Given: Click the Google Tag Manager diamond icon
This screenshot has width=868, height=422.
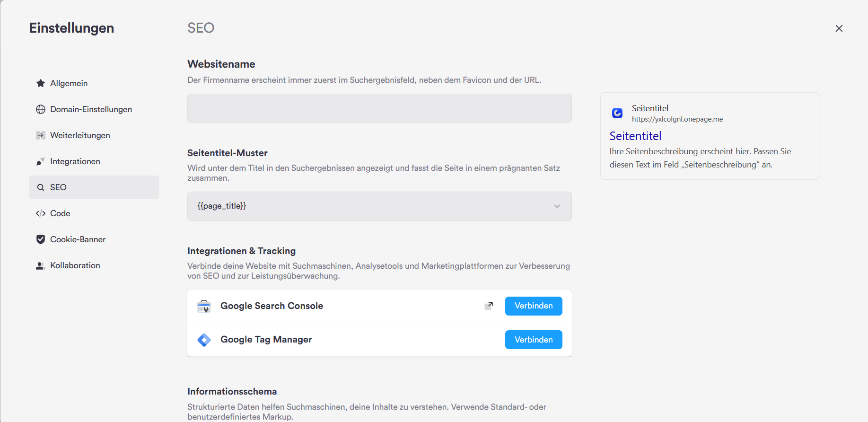Looking at the screenshot, I should point(204,340).
